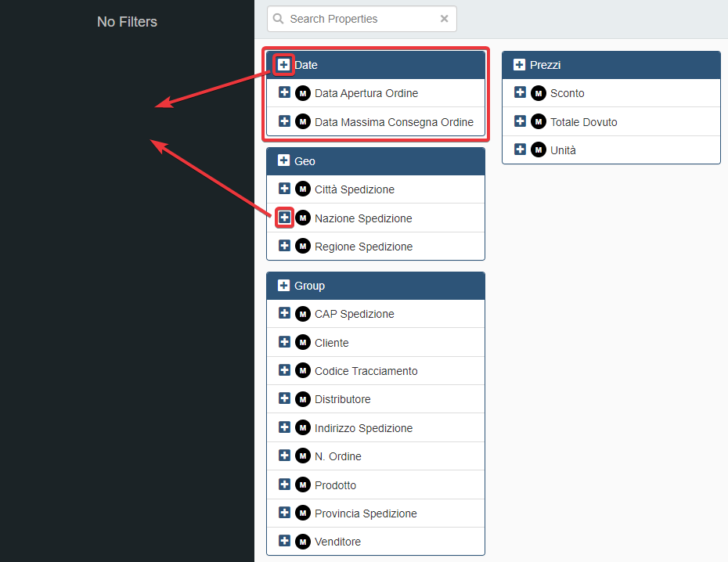Viewport: 728px width, 562px height.
Task: Click plus icon in Group header
Action: click(283, 286)
